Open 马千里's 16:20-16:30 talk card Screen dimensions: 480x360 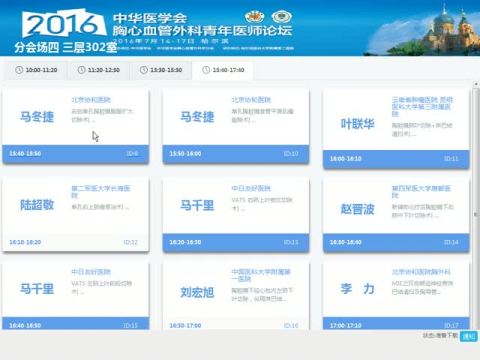(x=236, y=214)
